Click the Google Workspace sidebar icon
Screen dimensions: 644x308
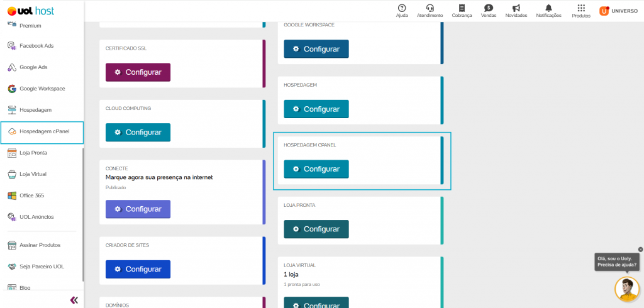12,88
